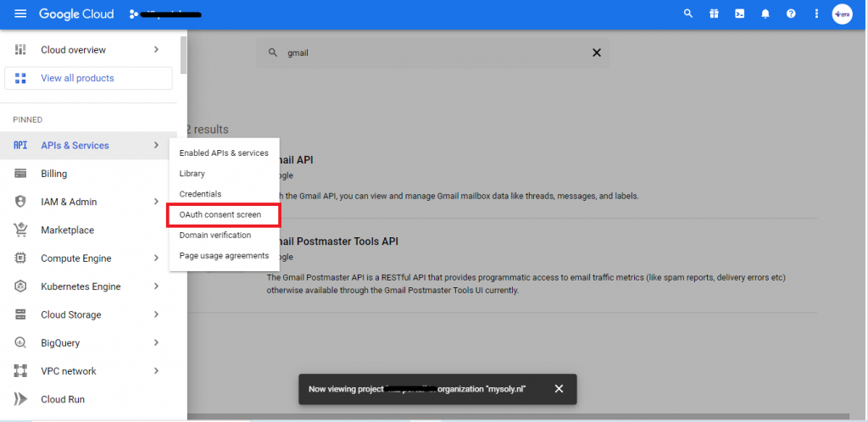Click the search magnifier icon in top bar
The width and height of the screenshot is (868, 422).
coord(688,14)
